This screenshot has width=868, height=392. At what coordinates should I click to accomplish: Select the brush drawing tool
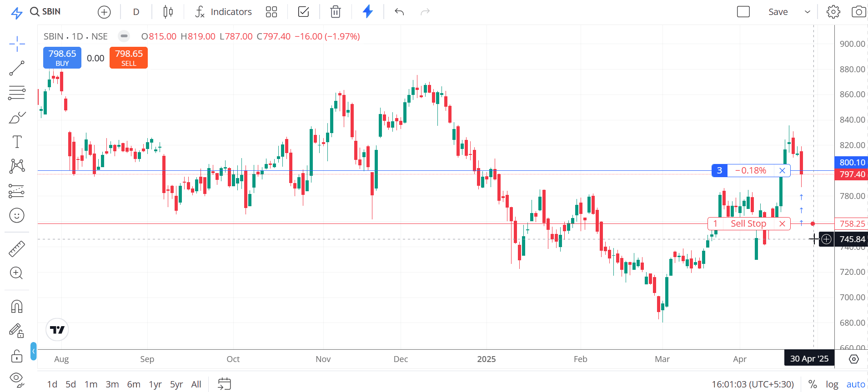(x=17, y=118)
